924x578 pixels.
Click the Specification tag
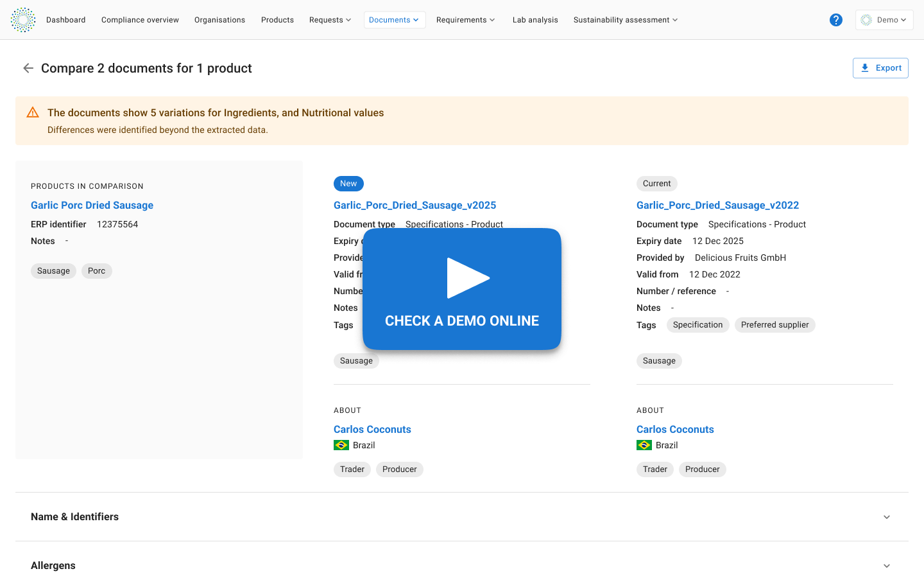[698, 325]
